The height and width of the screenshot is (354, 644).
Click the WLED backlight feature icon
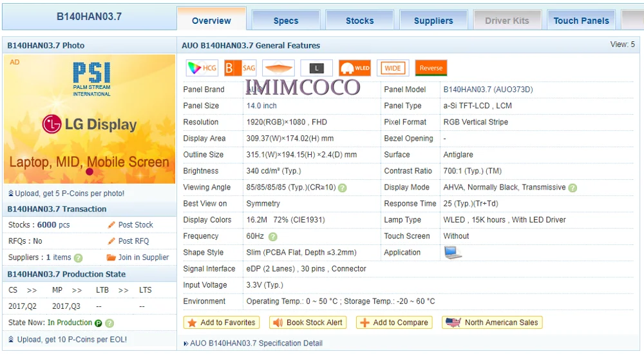[x=355, y=68]
